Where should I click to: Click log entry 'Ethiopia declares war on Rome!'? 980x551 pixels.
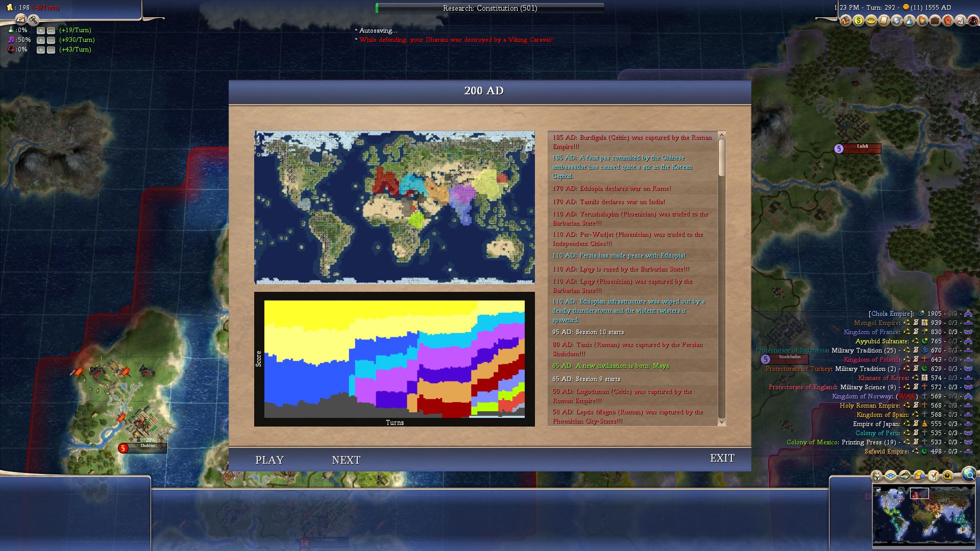(x=611, y=188)
